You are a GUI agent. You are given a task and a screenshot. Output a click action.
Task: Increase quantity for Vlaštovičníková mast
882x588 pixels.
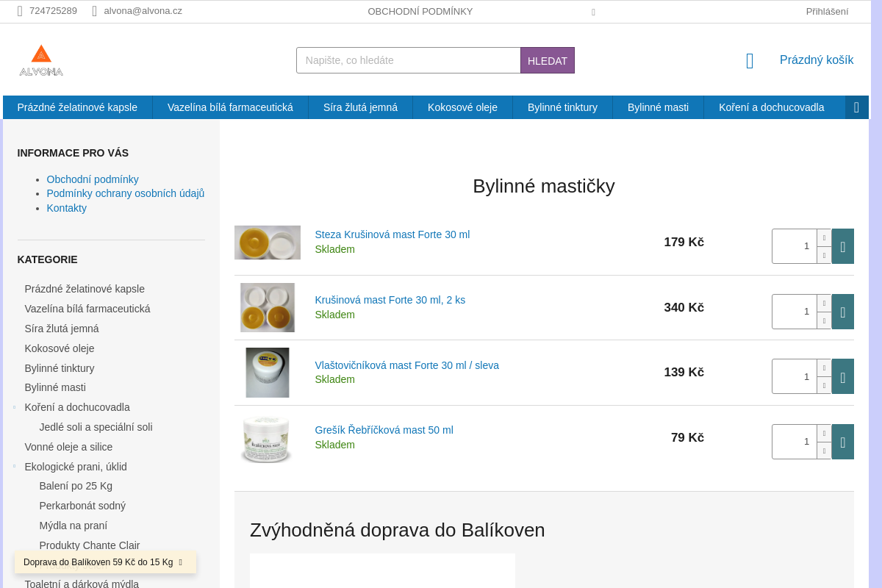(824, 367)
